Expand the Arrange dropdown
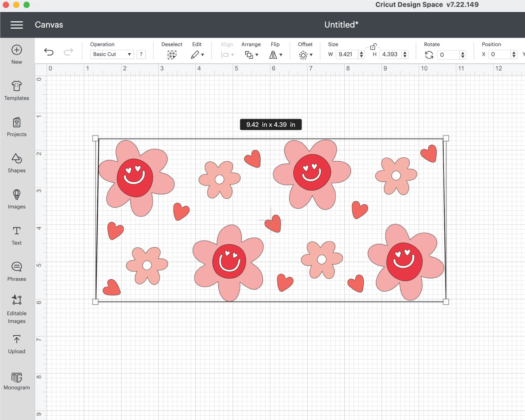525x420 pixels. pyautogui.click(x=251, y=54)
